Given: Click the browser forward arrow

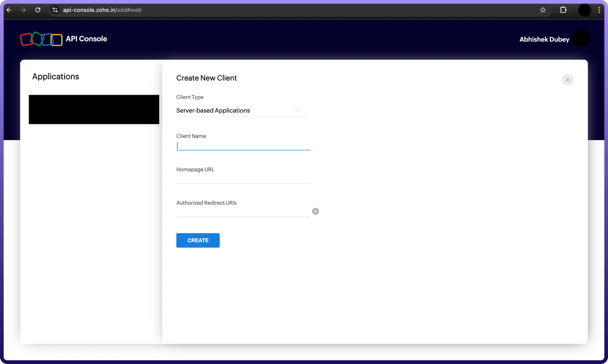Looking at the screenshot, I should (x=23, y=10).
